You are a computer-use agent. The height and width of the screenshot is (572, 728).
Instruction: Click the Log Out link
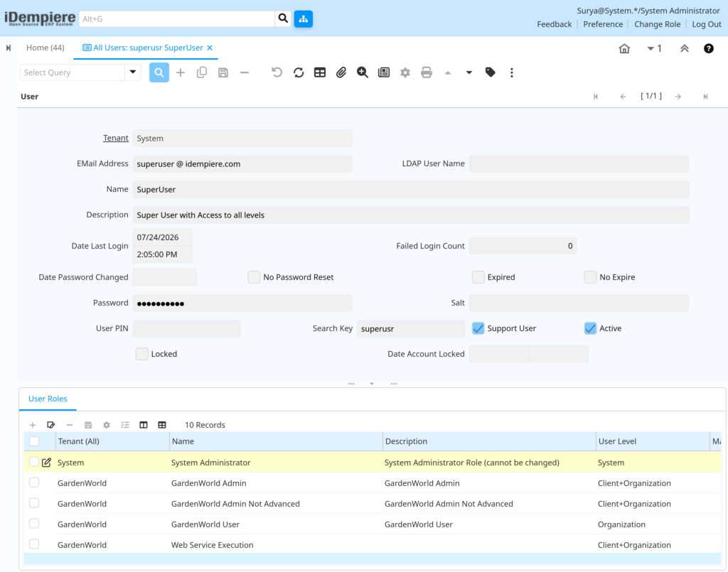click(x=706, y=24)
